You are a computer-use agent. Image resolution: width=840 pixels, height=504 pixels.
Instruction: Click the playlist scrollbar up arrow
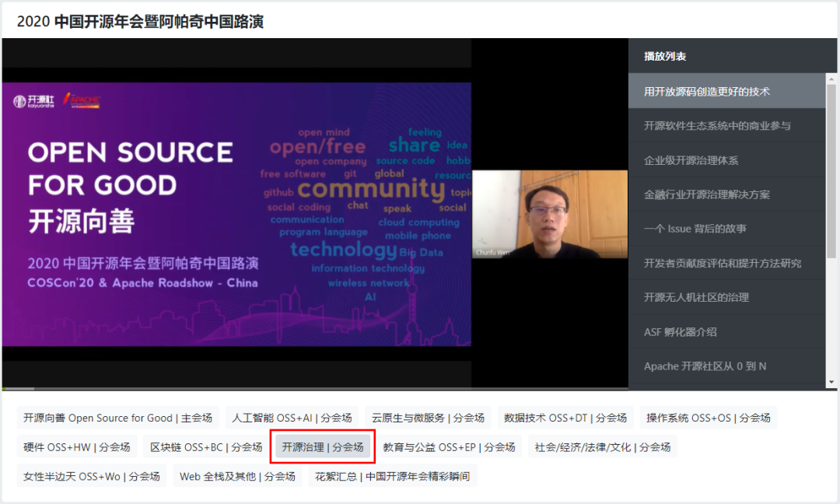(831, 79)
